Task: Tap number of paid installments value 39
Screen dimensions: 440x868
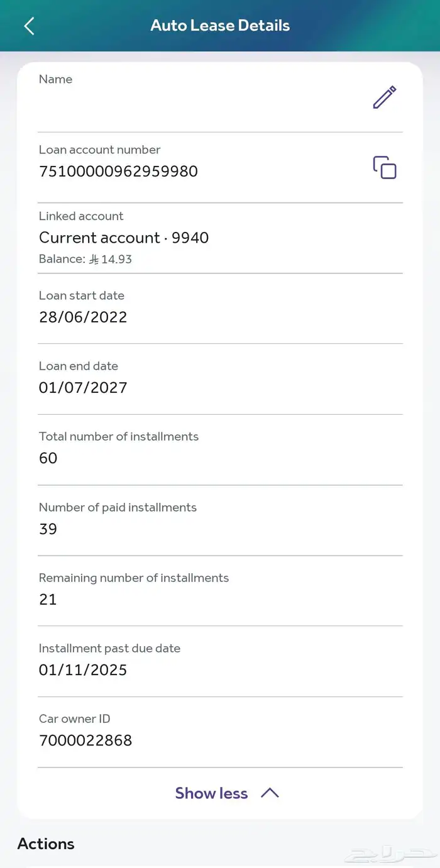Action: coord(48,529)
